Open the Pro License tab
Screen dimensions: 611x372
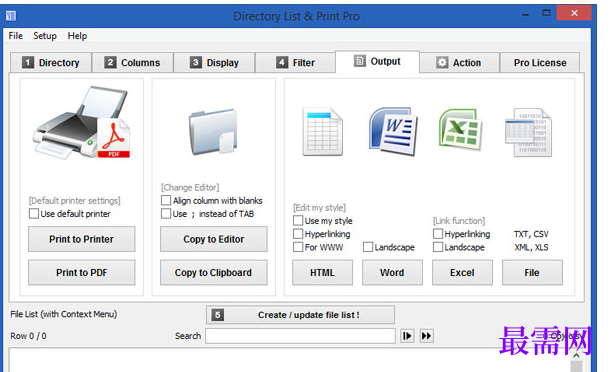point(540,63)
